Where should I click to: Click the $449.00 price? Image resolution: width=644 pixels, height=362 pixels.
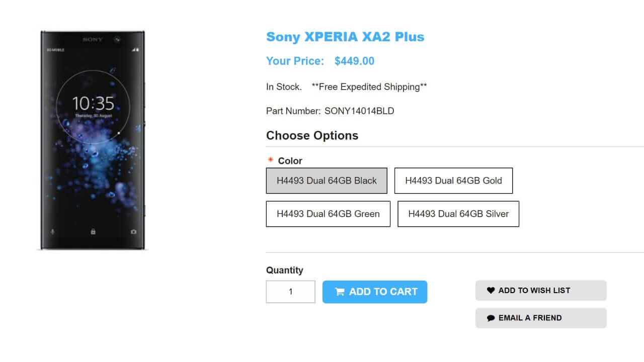coord(354,61)
